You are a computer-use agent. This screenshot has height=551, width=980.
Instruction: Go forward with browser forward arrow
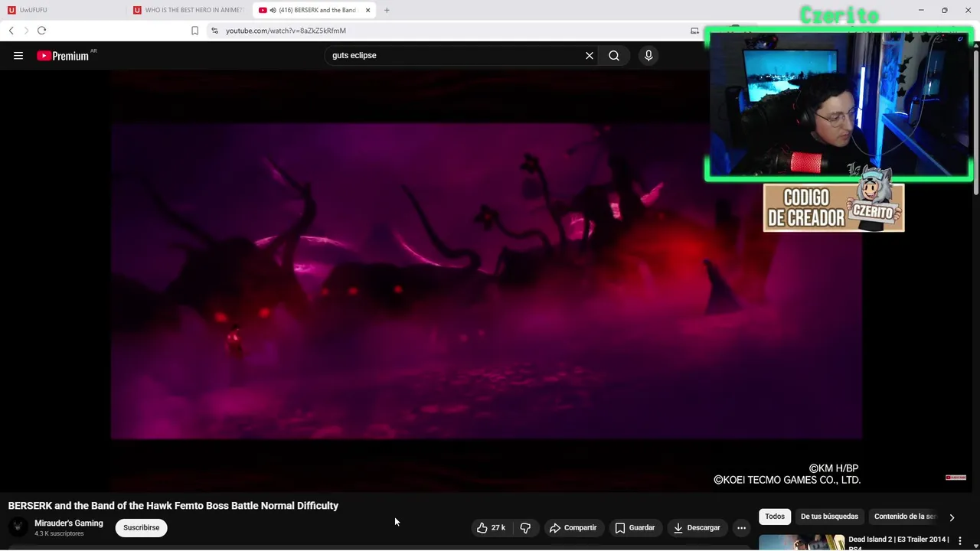pos(26,31)
